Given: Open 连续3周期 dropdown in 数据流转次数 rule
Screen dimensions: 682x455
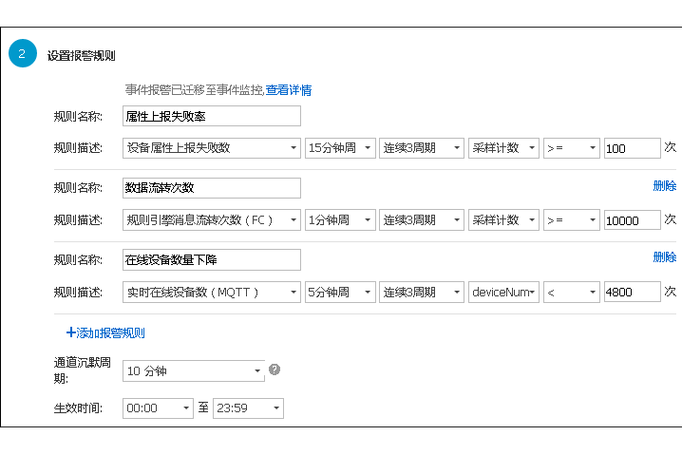Looking at the screenshot, I should pos(421,220).
